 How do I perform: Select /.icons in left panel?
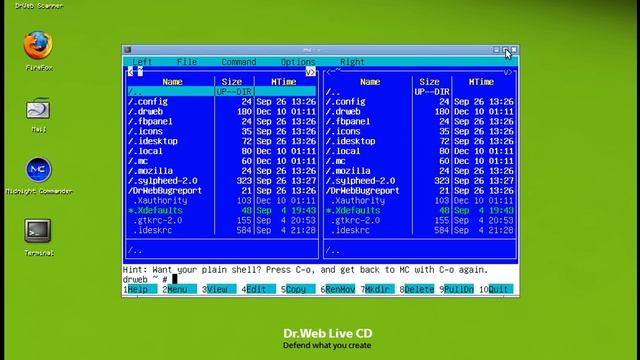click(x=222, y=131)
